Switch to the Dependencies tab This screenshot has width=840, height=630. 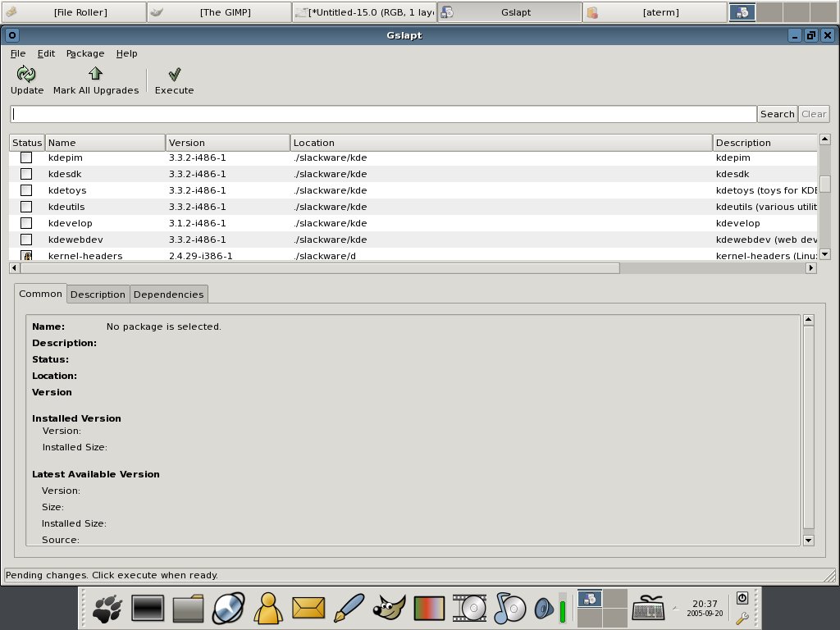point(169,294)
